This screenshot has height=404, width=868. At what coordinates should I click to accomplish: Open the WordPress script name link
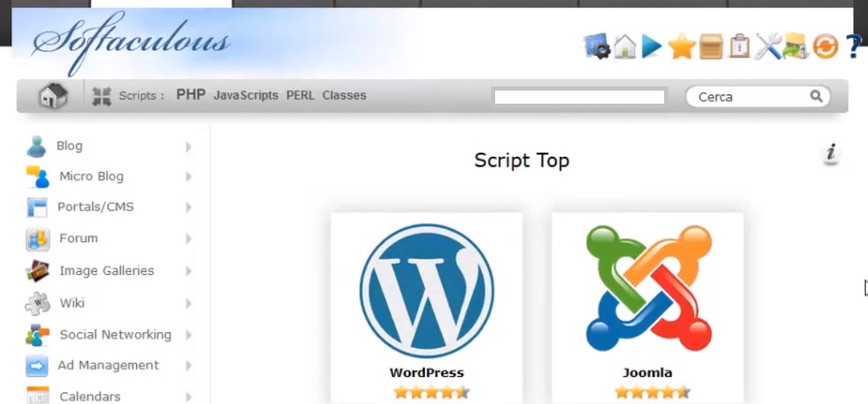[426, 372]
